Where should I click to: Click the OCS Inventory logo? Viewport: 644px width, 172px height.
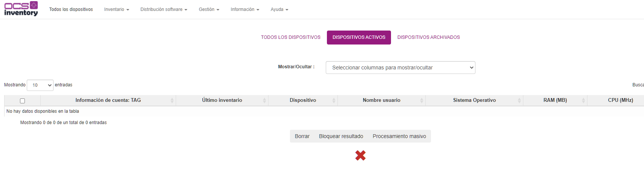[x=21, y=9]
